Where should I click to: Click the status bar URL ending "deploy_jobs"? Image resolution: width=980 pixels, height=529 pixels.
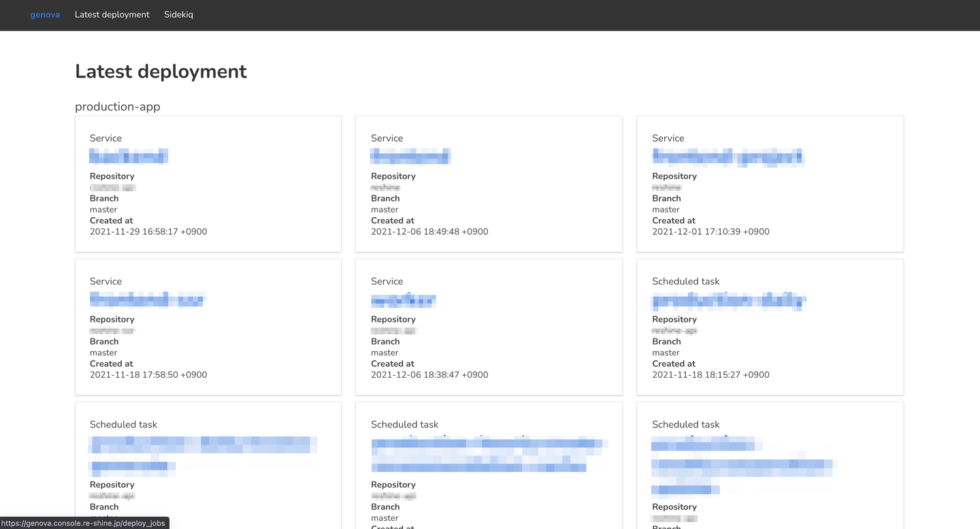(x=83, y=523)
